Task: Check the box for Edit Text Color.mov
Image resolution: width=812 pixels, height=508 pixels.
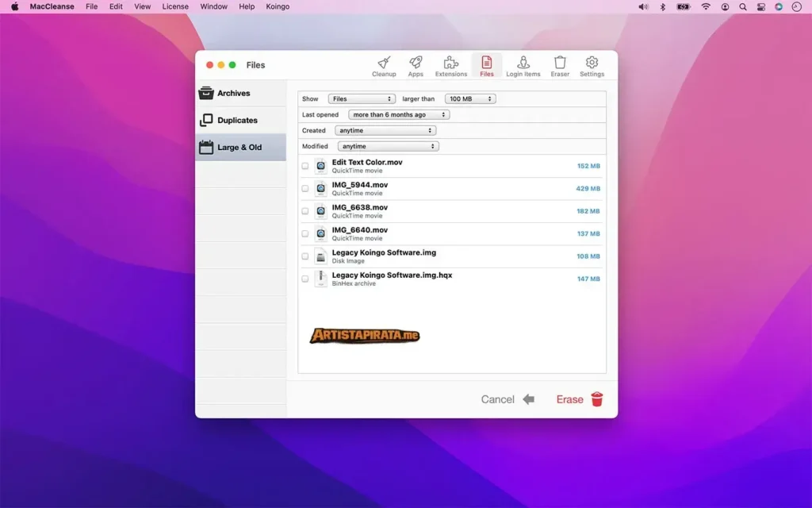Action: pos(305,167)
